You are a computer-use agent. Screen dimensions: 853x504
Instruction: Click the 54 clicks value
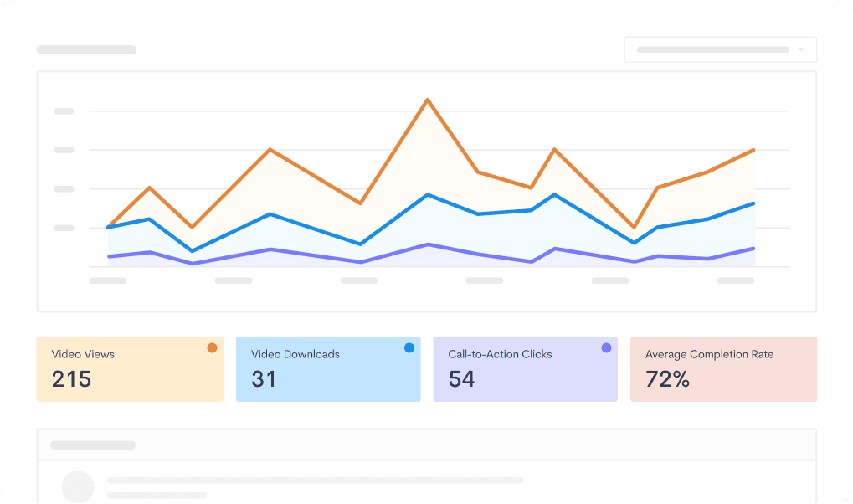pos(461,379)
